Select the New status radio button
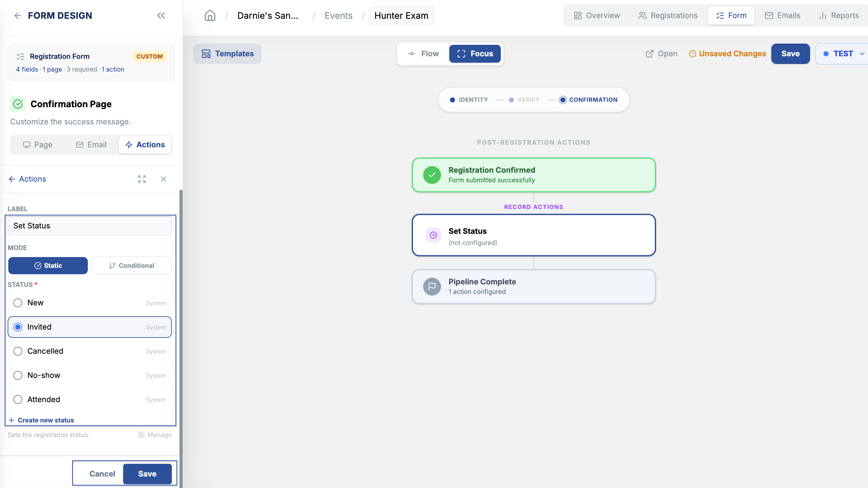Image resolution: width=868 pixels, height=488 pixels. click(18, 303)
